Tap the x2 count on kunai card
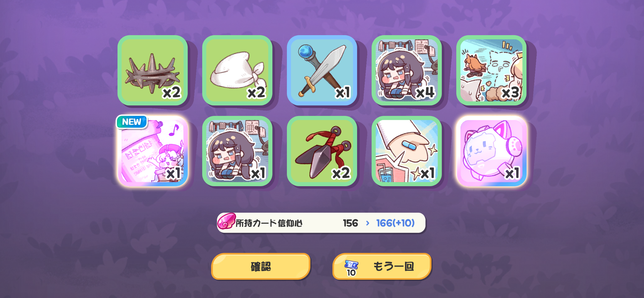 (x=341, y=173)
